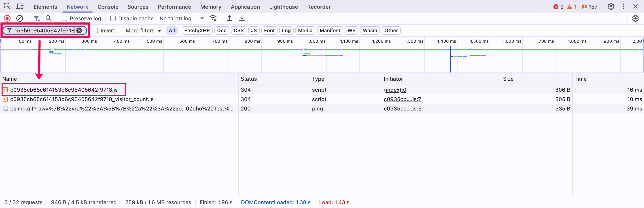The height and width of the screenshot is (208, 644).
Task: Open the Lighthouse tab
Action: coord(283,7)
